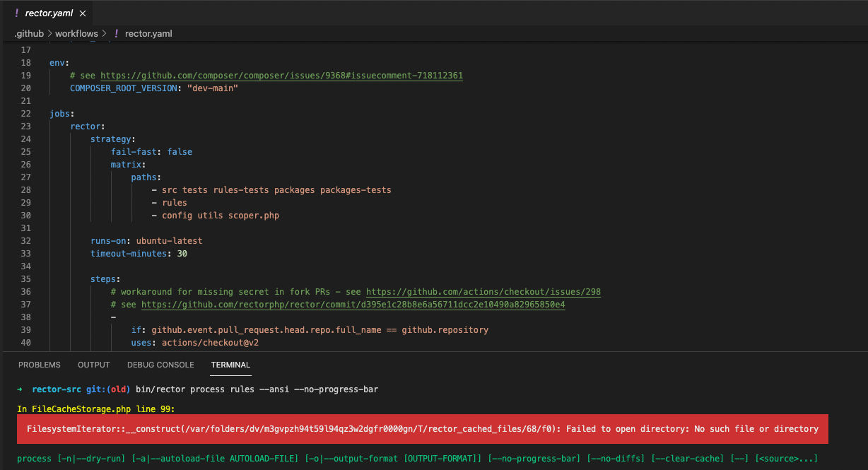
Task: Click 'timeout-minutes: 30' line
Action: click(x=139, y=254)
